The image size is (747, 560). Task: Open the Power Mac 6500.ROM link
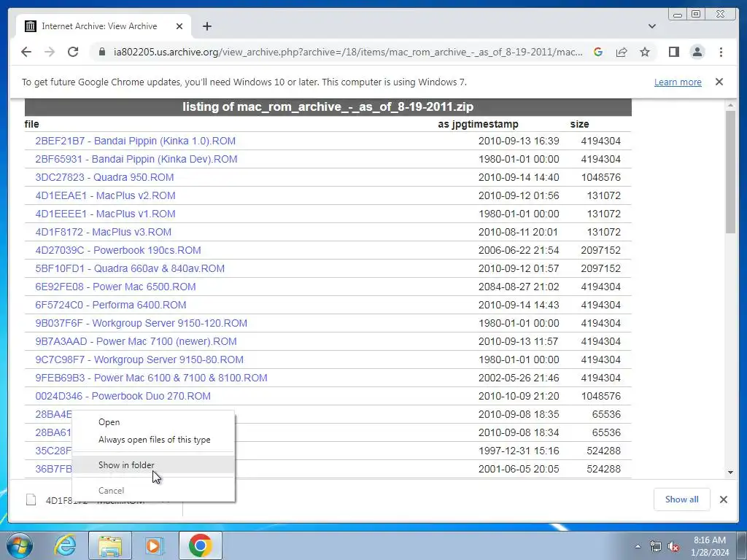pyautogui.click(x=115, y=287)
